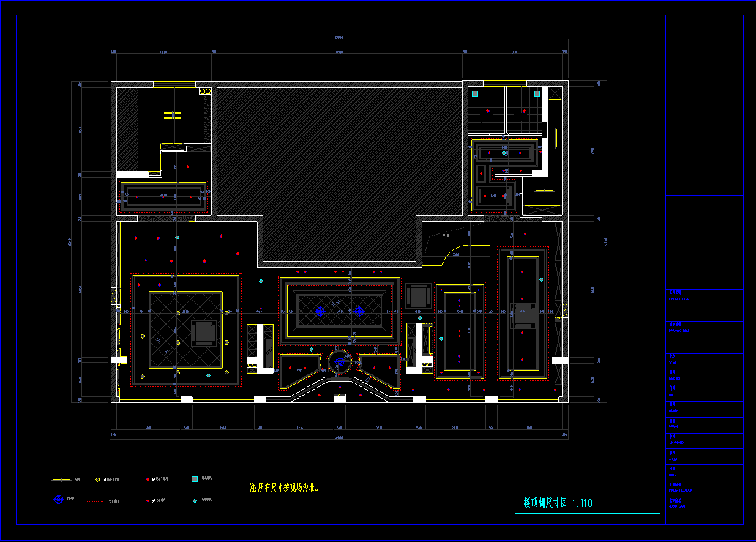Viewport: 756px width, 542px height.
Task: Click left blue chandelier in central ceiling panel
Action: [x=319, y=312]
